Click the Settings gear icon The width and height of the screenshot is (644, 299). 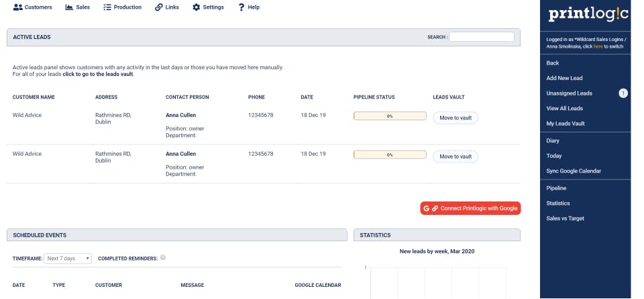196,7
